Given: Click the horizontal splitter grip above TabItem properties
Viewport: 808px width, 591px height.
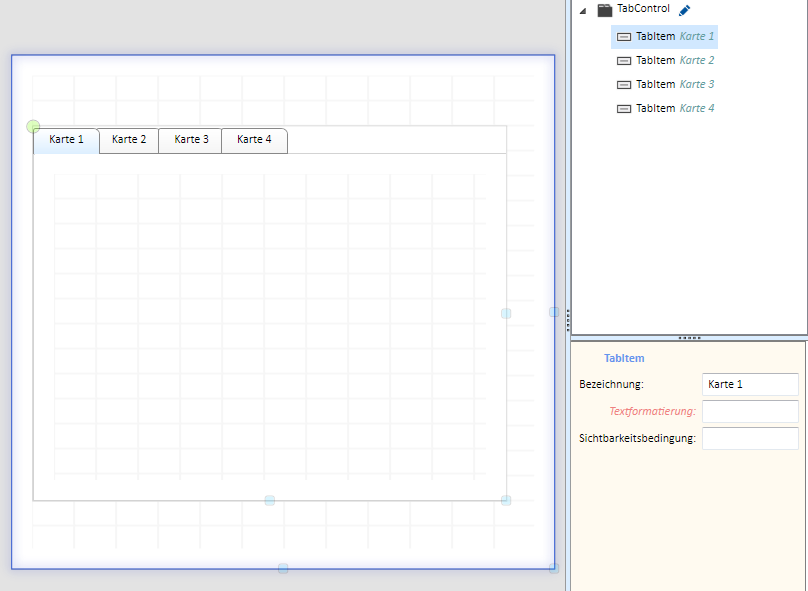Looking at the screenshot, I should point(689,338).
